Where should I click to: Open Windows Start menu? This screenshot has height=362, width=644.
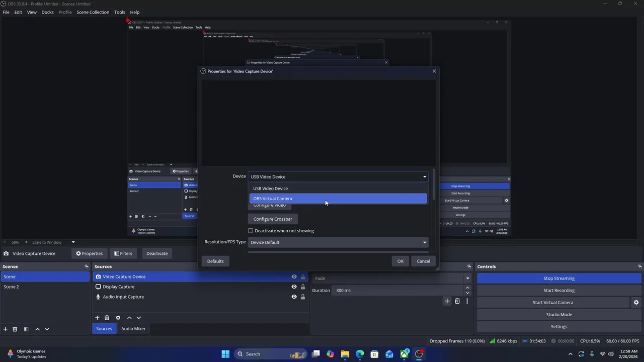[x=225, y=354]
